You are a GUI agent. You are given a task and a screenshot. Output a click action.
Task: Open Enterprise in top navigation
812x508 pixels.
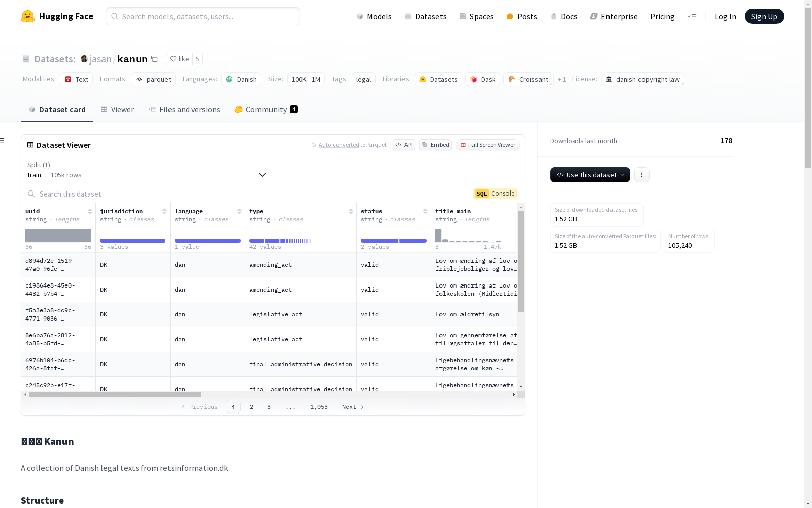point(614,16)
